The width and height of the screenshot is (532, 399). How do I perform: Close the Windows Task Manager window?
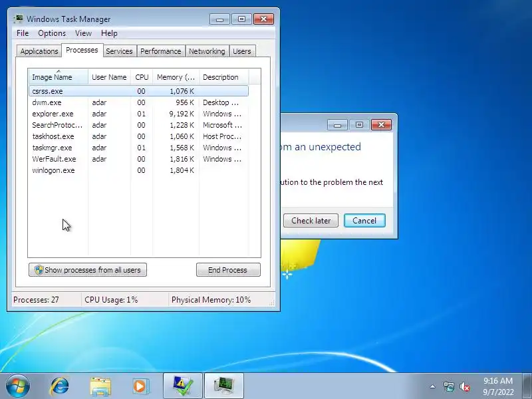263,19
